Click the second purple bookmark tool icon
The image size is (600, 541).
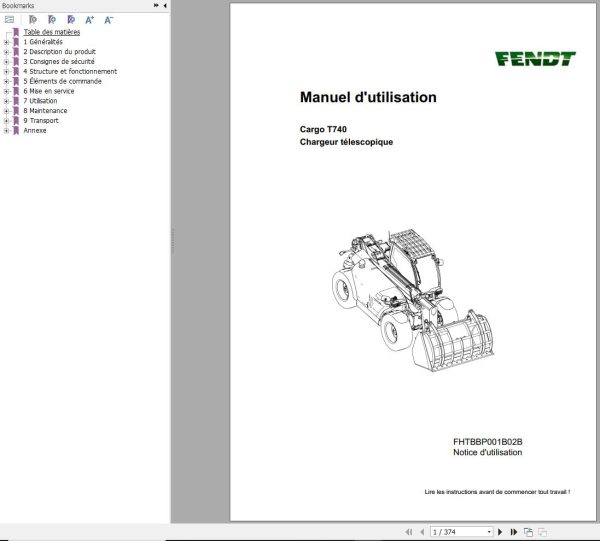pos(52,20)
